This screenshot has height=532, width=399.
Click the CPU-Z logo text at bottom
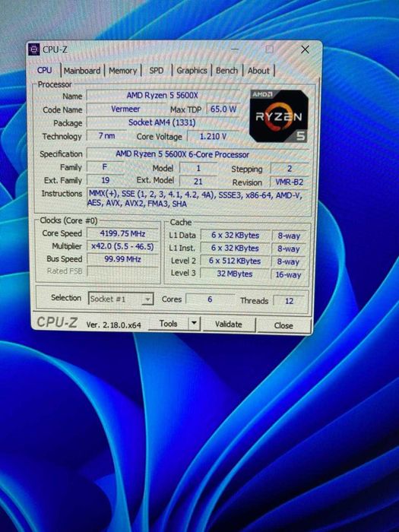pos(57,322)
